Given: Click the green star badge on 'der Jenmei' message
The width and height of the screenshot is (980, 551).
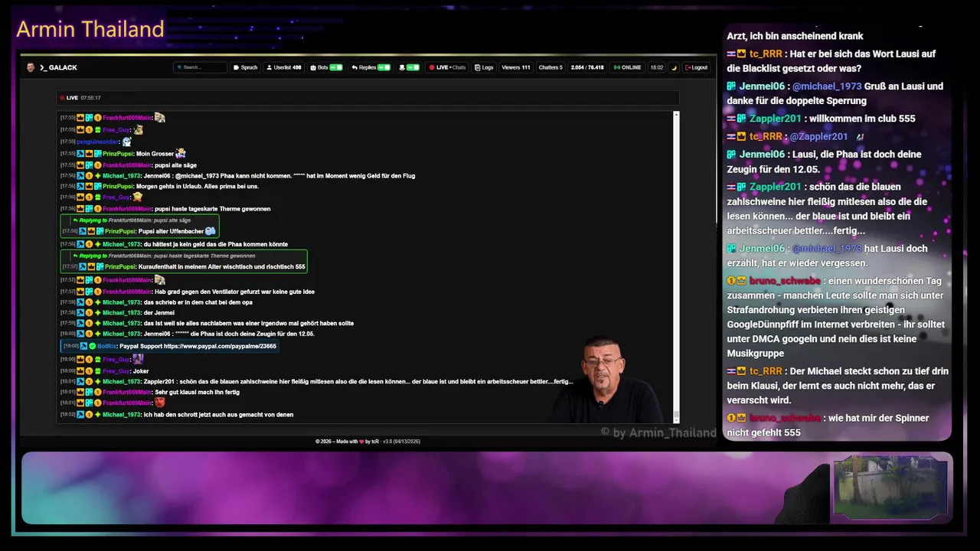Looking at the screenshot, I should 97,312.
